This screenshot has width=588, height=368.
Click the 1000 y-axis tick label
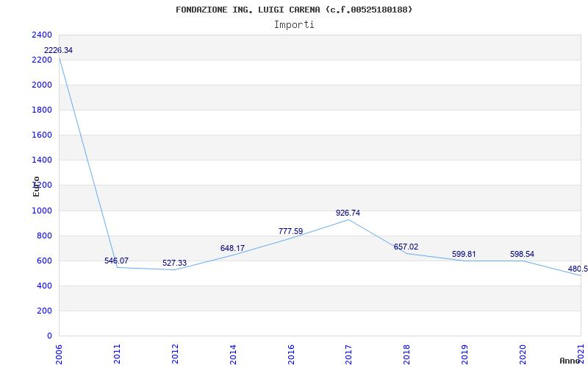point(43,210)
